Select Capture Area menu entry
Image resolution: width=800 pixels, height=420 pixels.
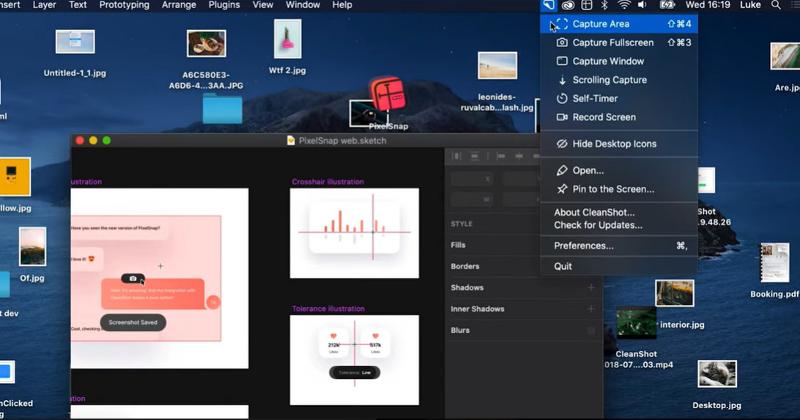pos(619,24)
